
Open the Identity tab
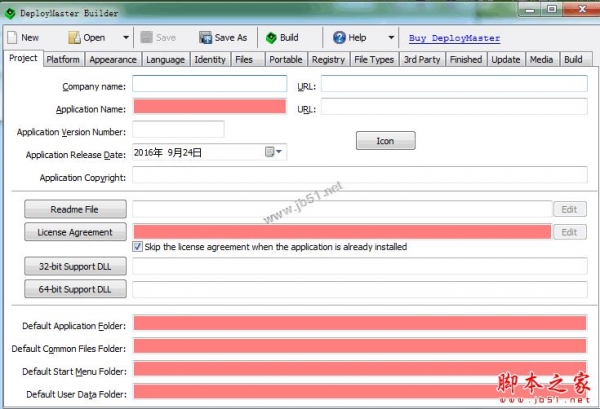210,60
